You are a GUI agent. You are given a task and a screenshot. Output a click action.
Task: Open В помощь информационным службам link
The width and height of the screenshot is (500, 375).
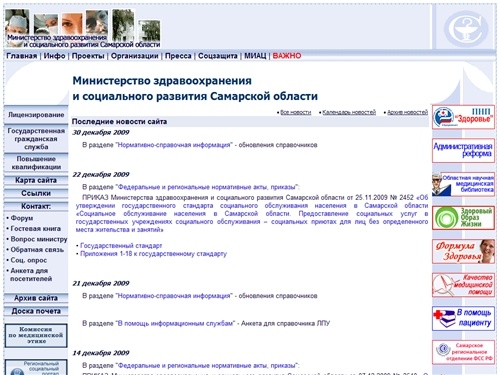tap(175, 323)
